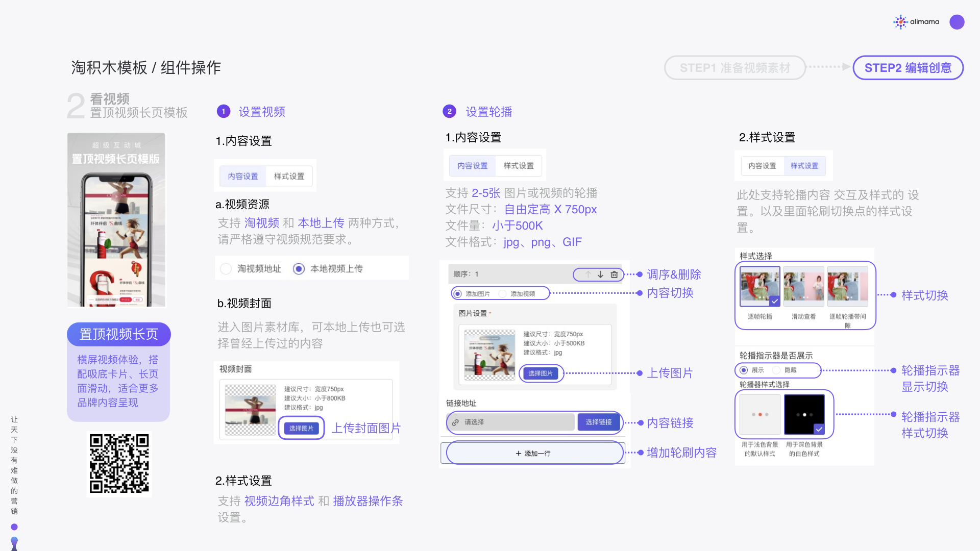Click the QR code image

119,464
